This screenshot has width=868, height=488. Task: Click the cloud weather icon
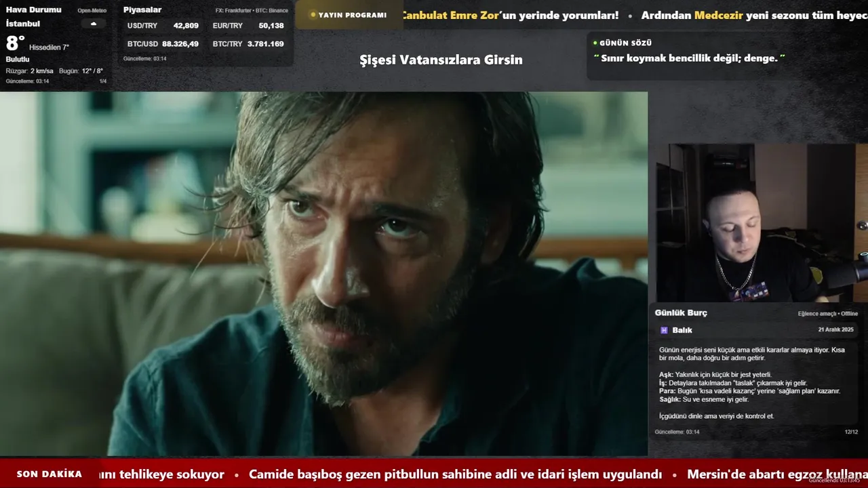coord(94,24)
